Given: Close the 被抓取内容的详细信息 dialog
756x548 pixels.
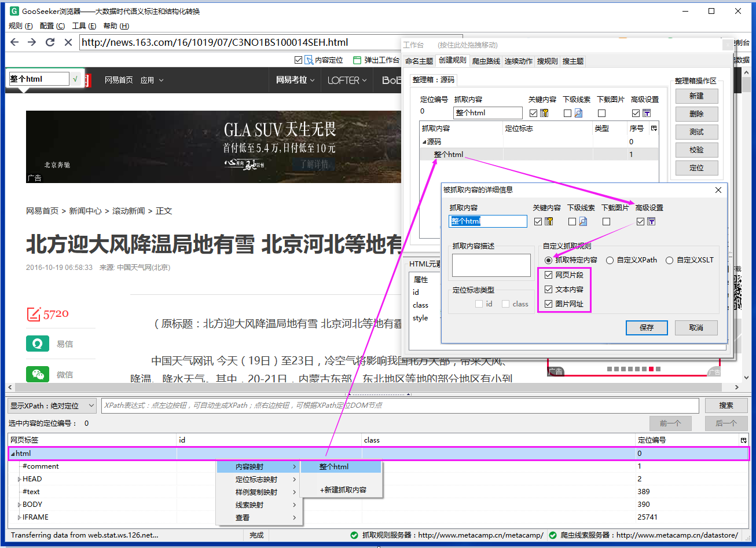Looking at the screenshot, I should (718, 189).
